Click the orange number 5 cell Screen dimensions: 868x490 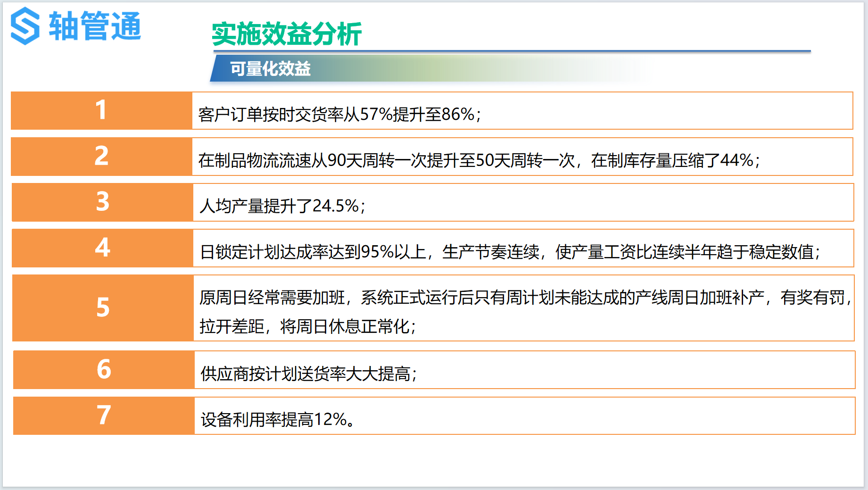tap(103, 308)
